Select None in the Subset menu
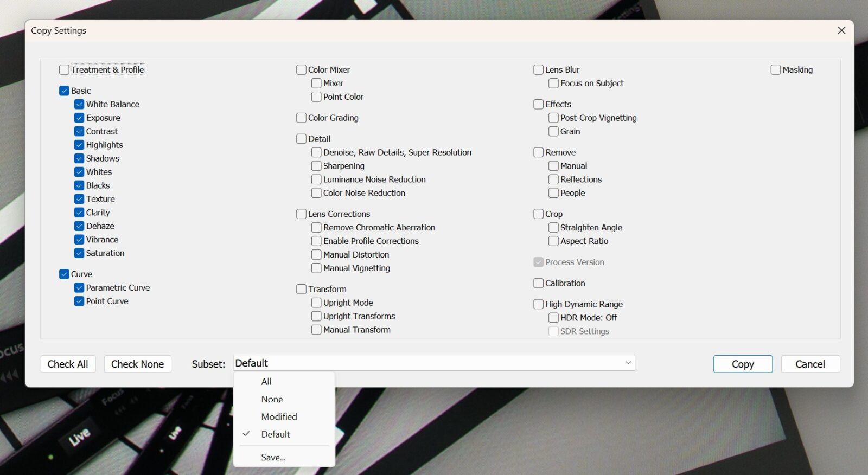 click(272, 399)
